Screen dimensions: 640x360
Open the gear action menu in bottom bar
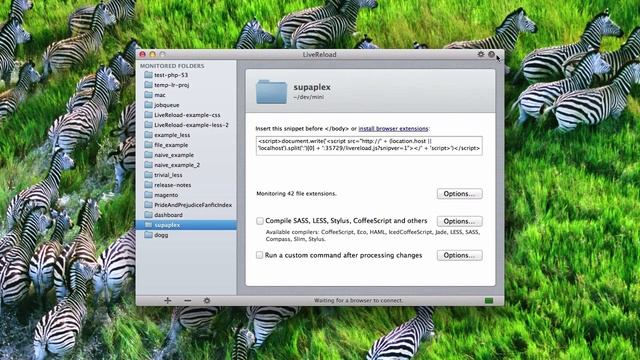pyautogui.click(x=207, y=300)
